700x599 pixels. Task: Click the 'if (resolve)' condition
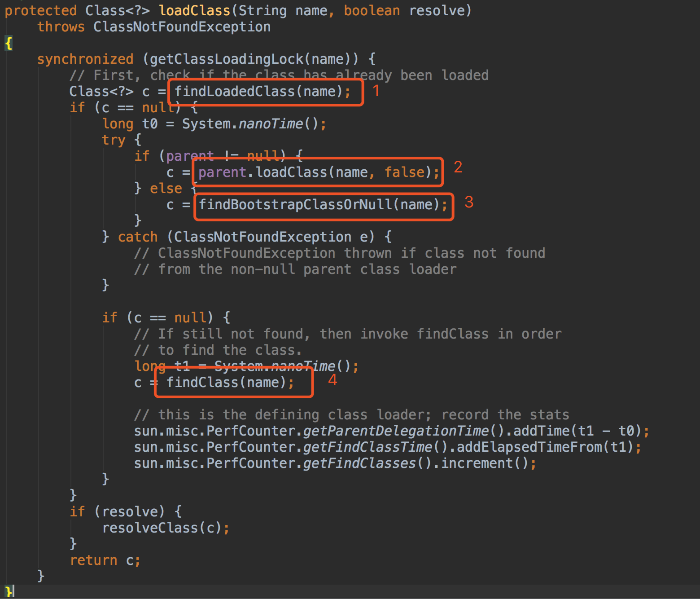click(x=118, y=511)
